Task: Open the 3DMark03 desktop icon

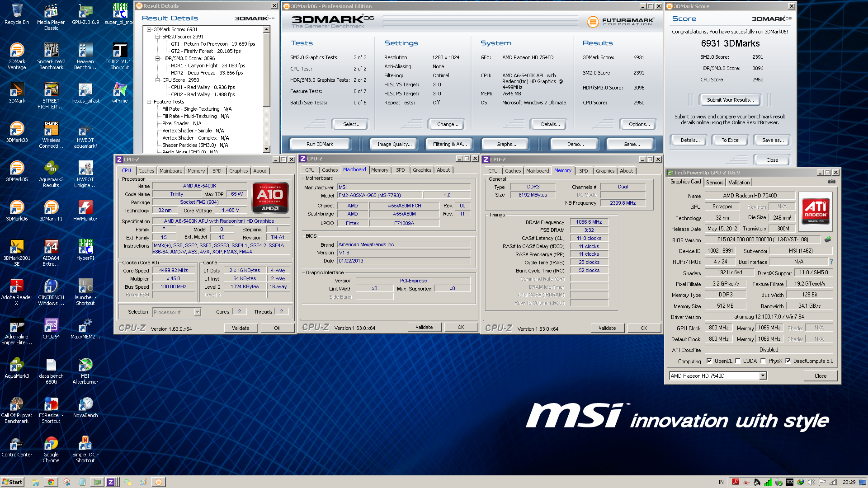Action: 17,131
